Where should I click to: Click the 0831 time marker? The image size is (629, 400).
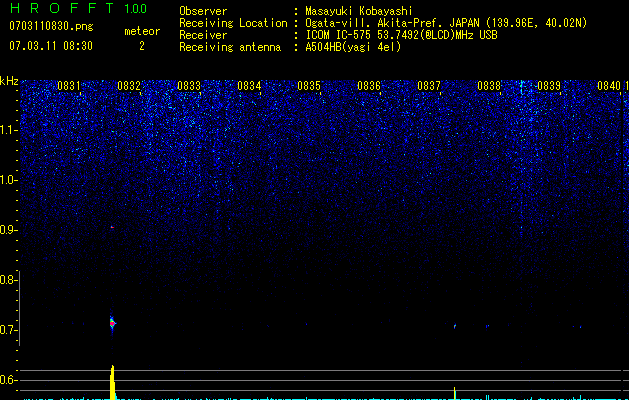[69, 86]
